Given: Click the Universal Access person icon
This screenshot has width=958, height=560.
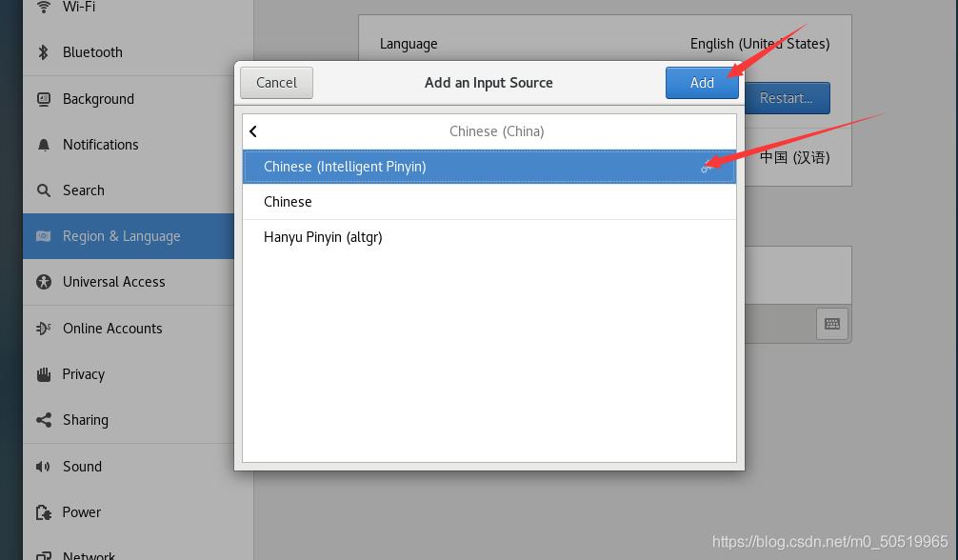Looking at the screenshot, I should [x=44, y=282].
